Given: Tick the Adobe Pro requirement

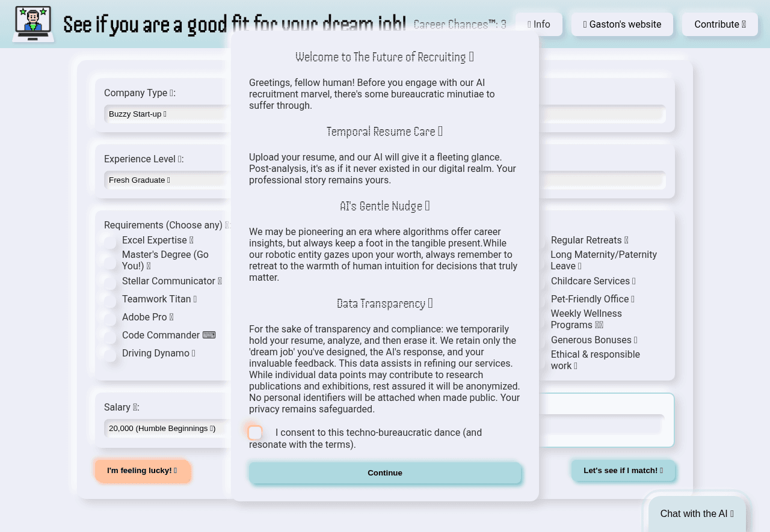Looking at the screenshot, I should pyautogui.click(x=109, y=318).
